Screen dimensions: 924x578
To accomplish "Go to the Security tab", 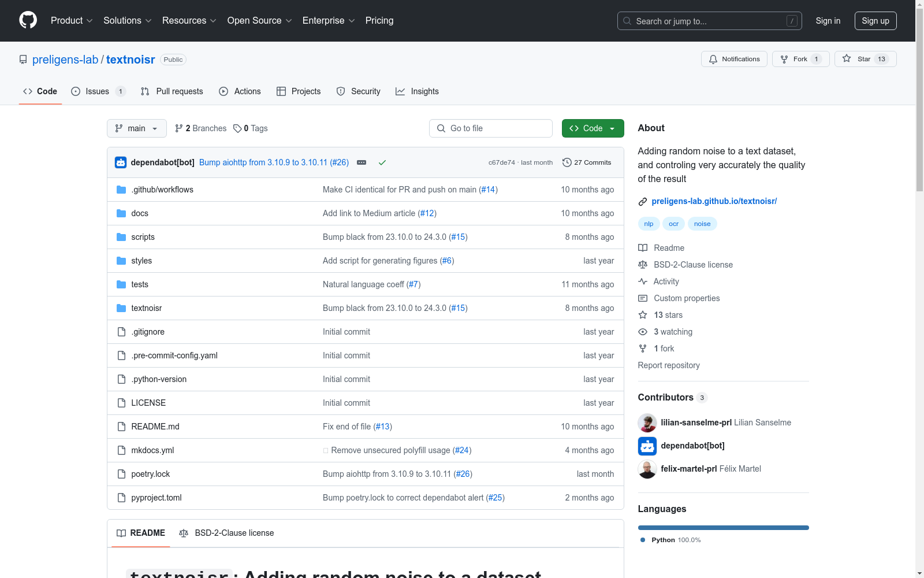I will click(x=358, y=91).
